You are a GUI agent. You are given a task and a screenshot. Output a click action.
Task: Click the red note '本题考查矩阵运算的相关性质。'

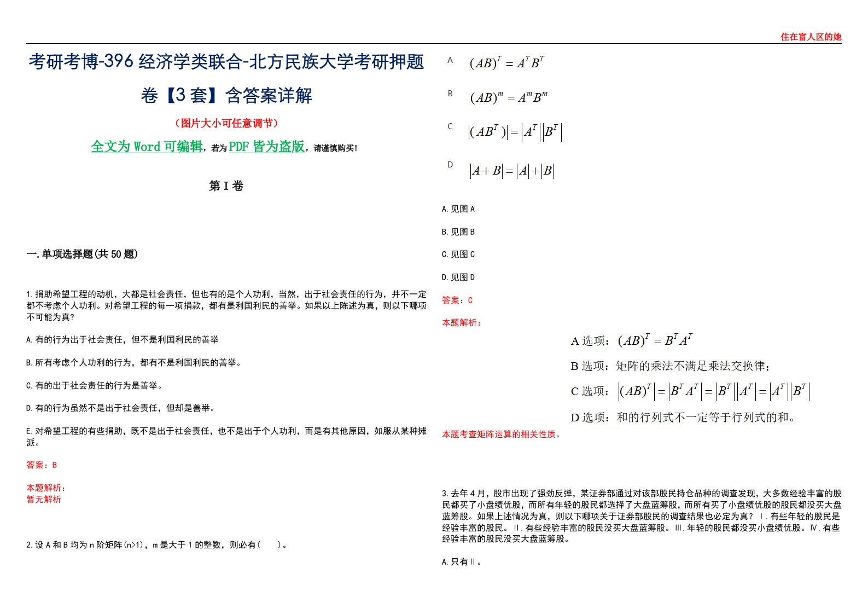point(502,435)
